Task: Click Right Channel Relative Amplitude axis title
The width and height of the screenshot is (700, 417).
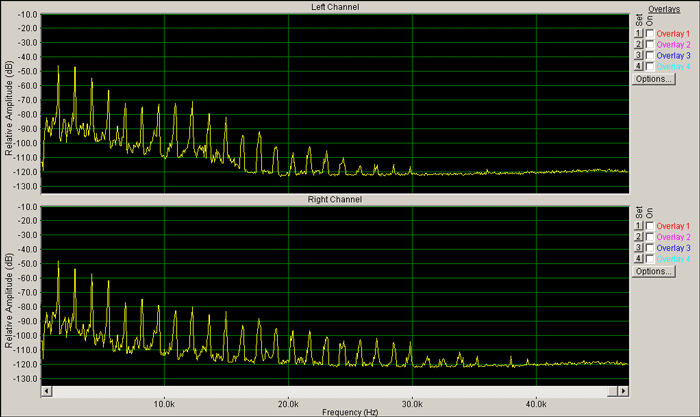Action: 9,301
